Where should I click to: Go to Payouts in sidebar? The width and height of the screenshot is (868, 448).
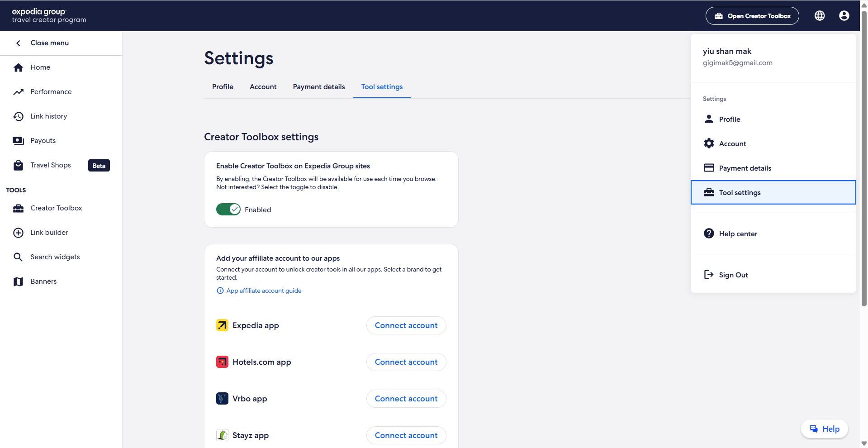pyautogui.click(x=43, y=141)
